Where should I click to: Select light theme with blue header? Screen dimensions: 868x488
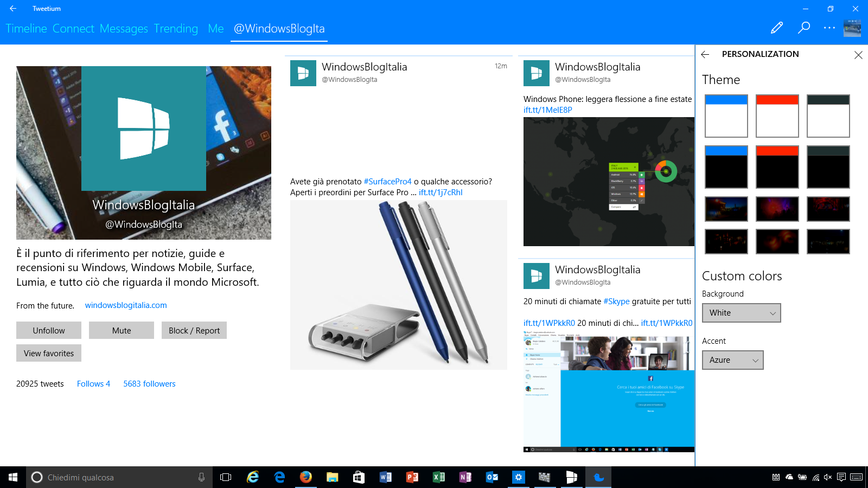726,115
